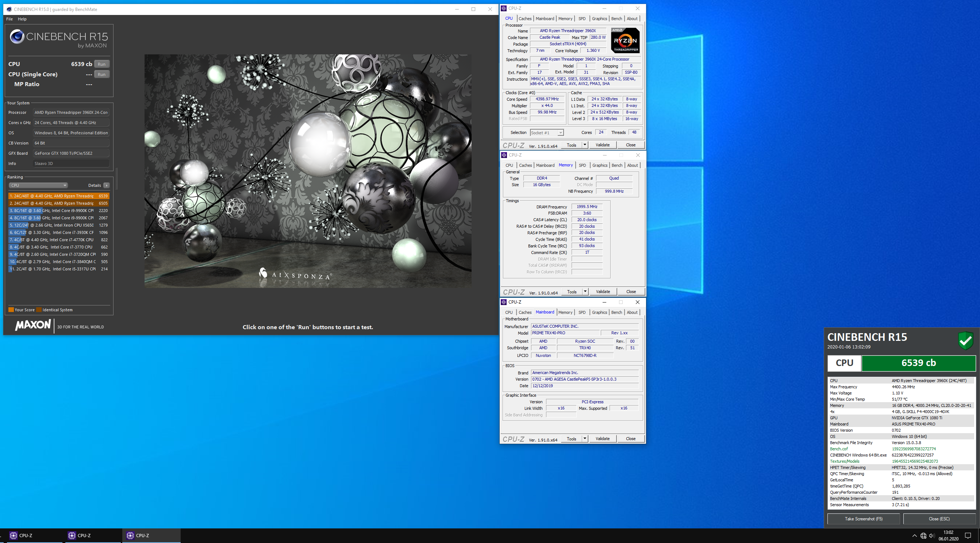Click Validate in CPU-Z Mainboard window
The image size is (980, 543).
point(602,439)
